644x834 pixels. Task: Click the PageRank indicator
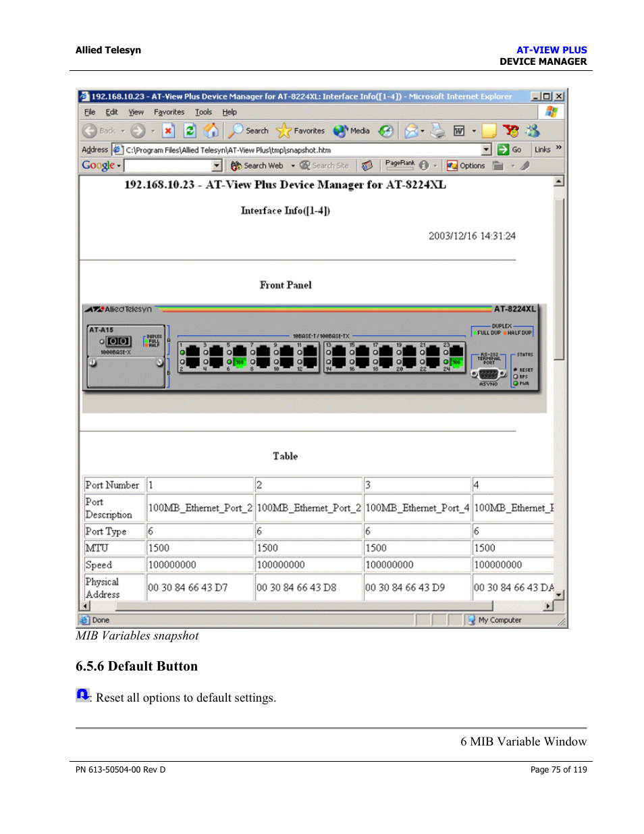click(x=400, y=164)
